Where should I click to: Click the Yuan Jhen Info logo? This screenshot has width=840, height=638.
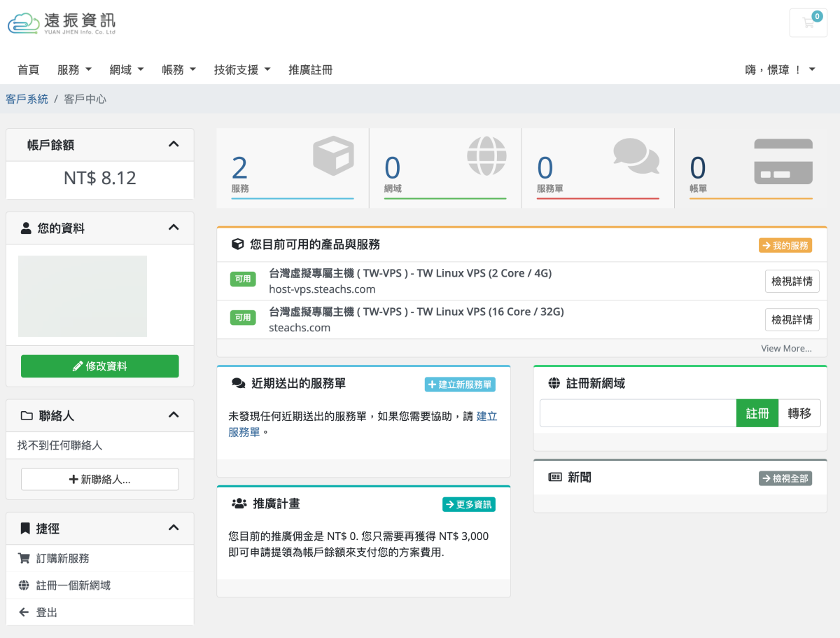coord(62,22)
